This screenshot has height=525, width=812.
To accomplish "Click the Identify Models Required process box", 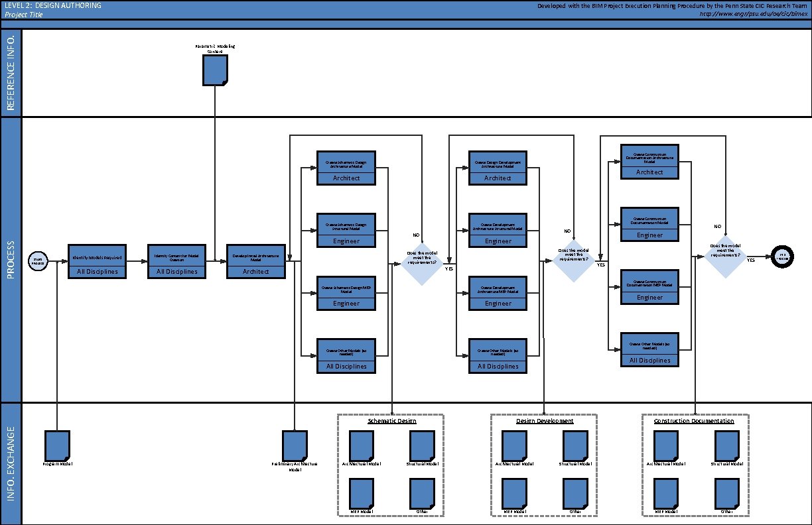I will coord(97,261).
